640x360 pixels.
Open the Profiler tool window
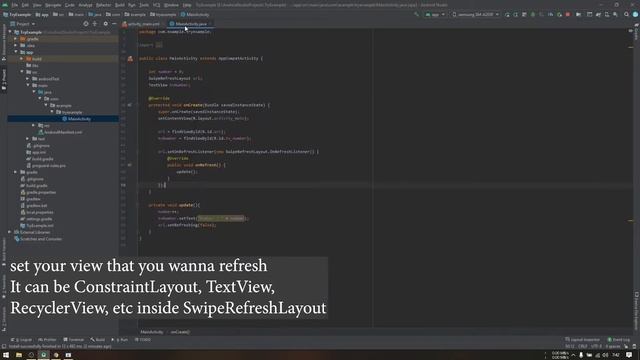pos(47,340)
